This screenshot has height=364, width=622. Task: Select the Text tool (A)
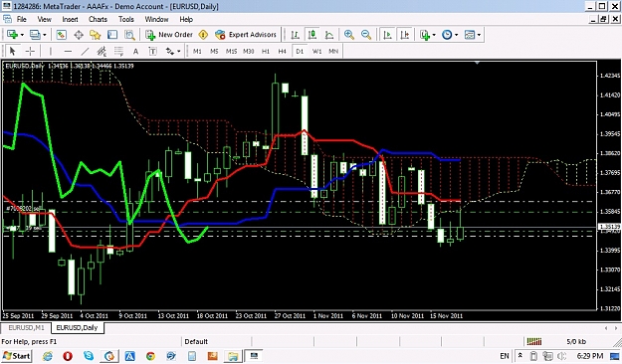[x=135, y=51]
